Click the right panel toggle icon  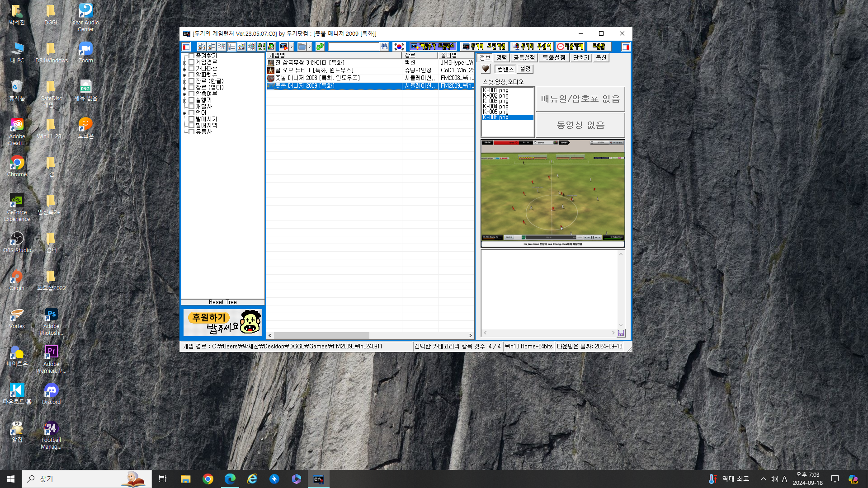pos(626,47)
